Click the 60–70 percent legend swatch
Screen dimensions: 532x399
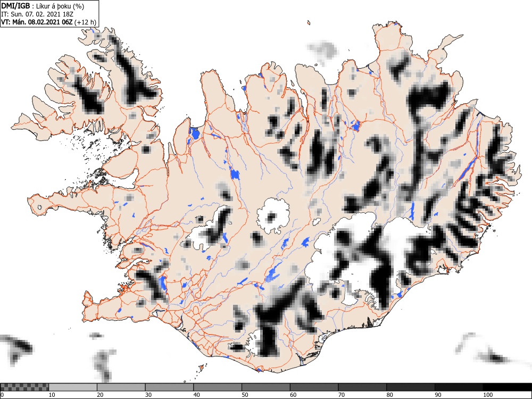click(x=314, y=387)
